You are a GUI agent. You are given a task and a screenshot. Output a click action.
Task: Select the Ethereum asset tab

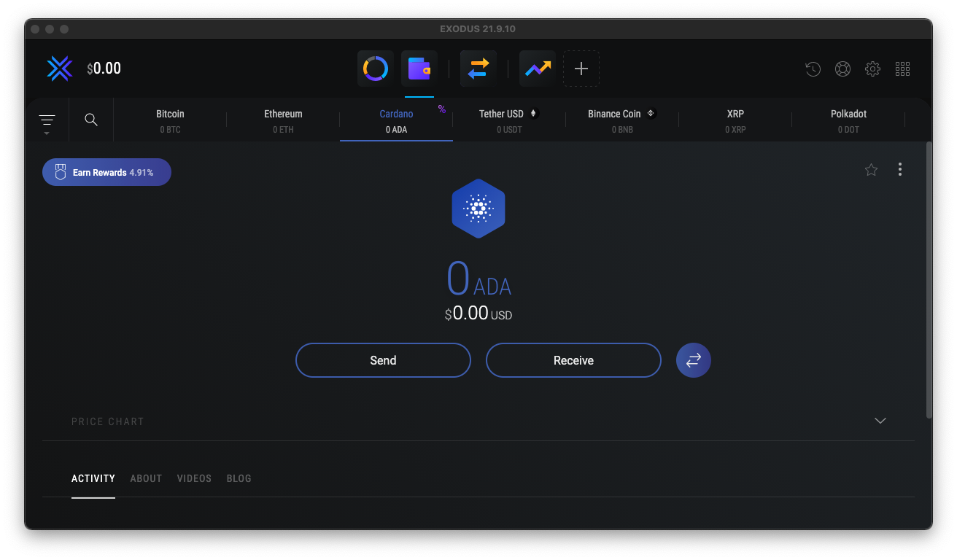pos(283,120)
